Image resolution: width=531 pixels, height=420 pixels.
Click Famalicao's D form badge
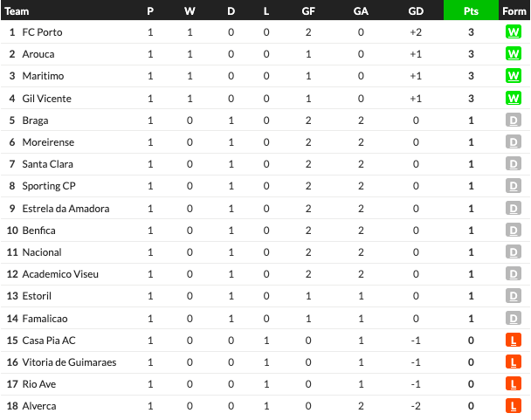pos(513,319)
